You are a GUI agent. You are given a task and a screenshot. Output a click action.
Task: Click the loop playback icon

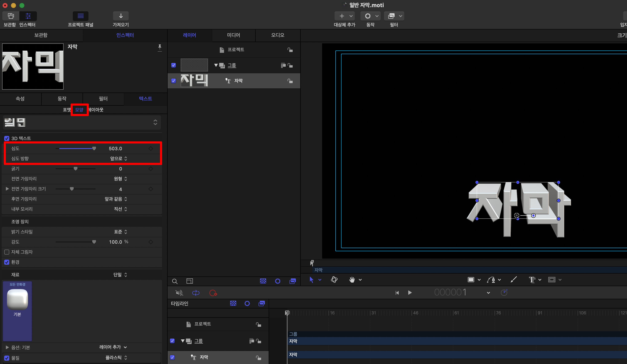[196, 293]
